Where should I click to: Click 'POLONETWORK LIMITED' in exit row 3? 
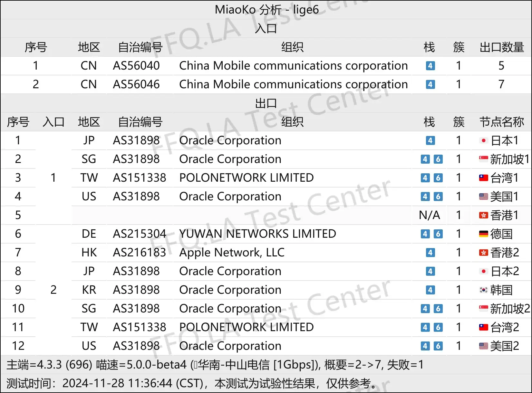[x=247, y=178]
